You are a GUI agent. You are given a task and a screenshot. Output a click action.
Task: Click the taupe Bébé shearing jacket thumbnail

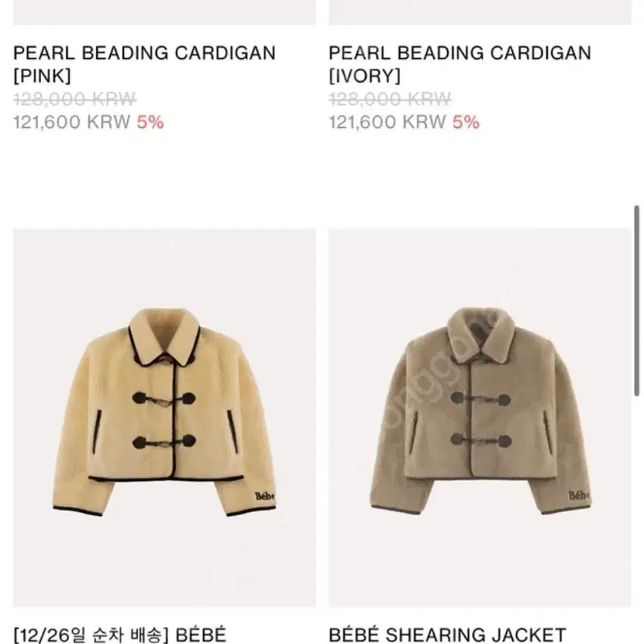pos(480,417)
